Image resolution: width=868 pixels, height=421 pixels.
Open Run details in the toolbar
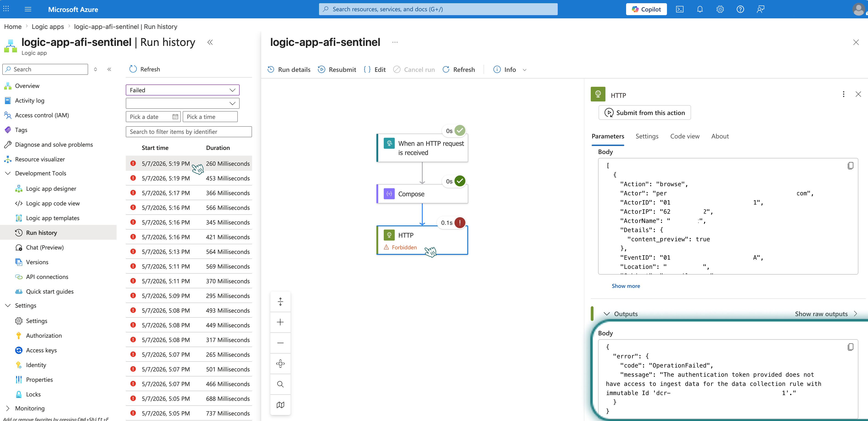(289, 69)
